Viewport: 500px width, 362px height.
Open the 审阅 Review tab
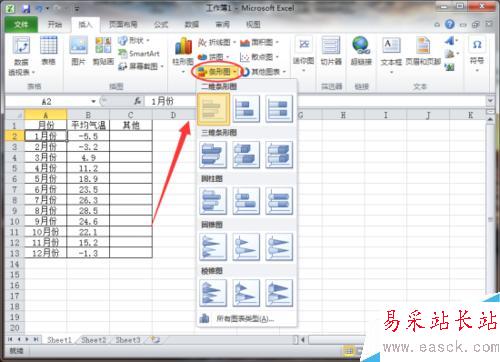tap(222, 24)
